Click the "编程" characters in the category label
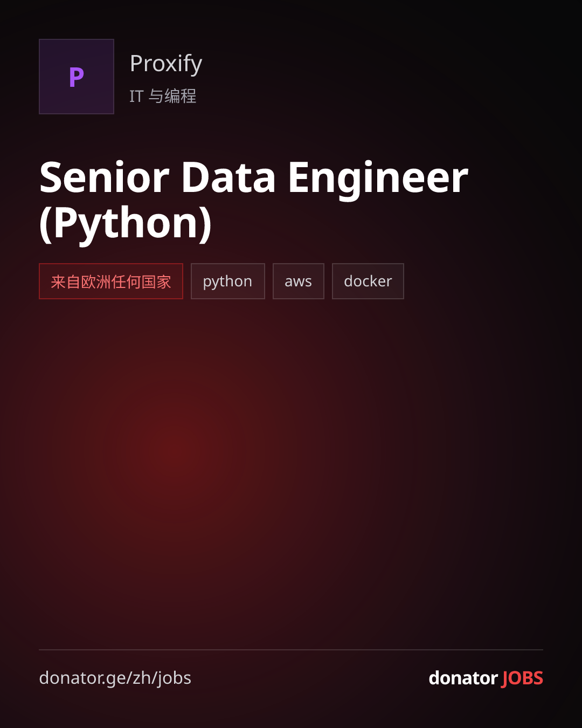This screenshot has width=582, height=728. point(181,96)
